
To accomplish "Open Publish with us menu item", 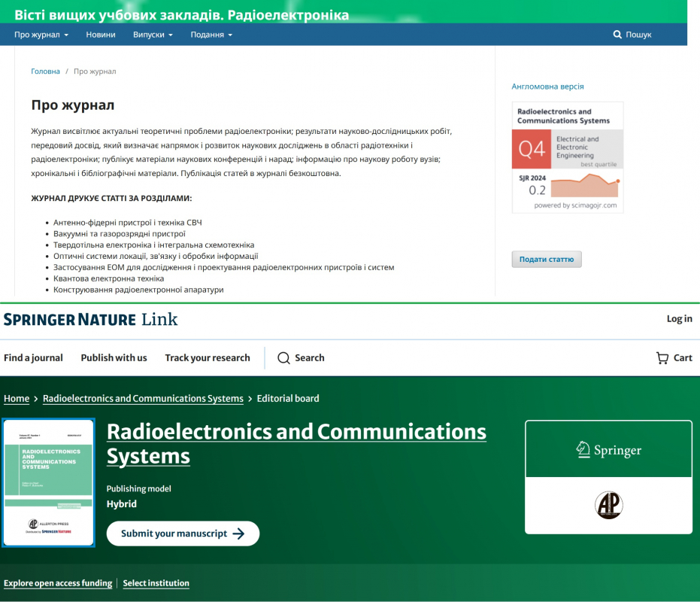I will (x=114, y=358).
